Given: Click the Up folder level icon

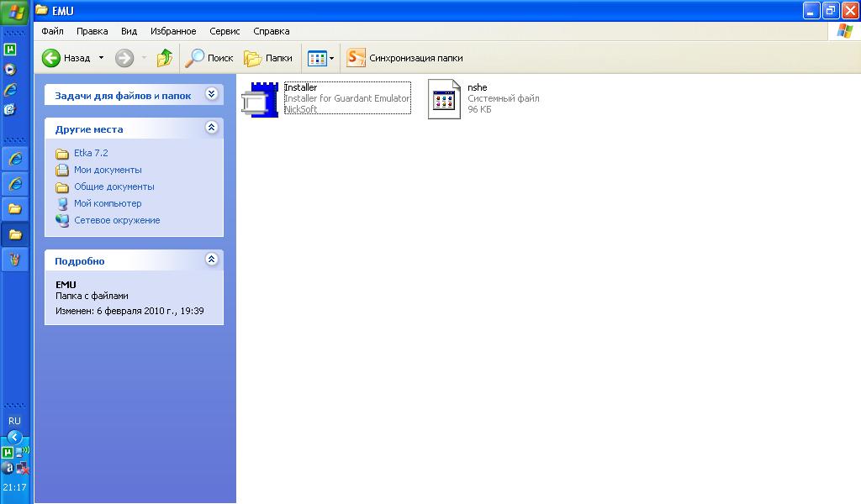Looking at the screenshot, I should (x=165, y=58).
